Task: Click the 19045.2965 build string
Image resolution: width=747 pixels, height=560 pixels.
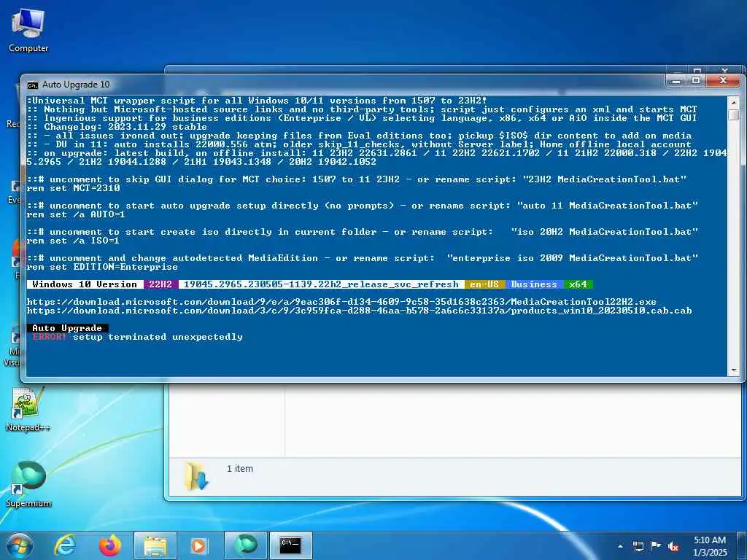Action: 321,284
